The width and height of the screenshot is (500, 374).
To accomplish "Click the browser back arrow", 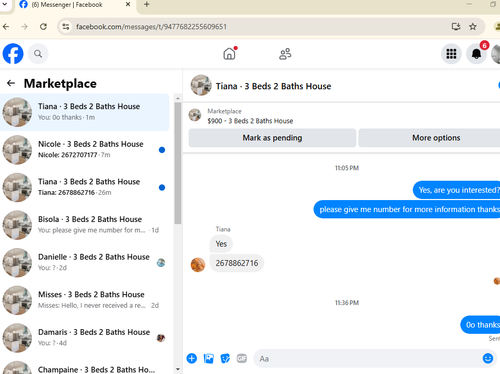I will tap(6, 26).
